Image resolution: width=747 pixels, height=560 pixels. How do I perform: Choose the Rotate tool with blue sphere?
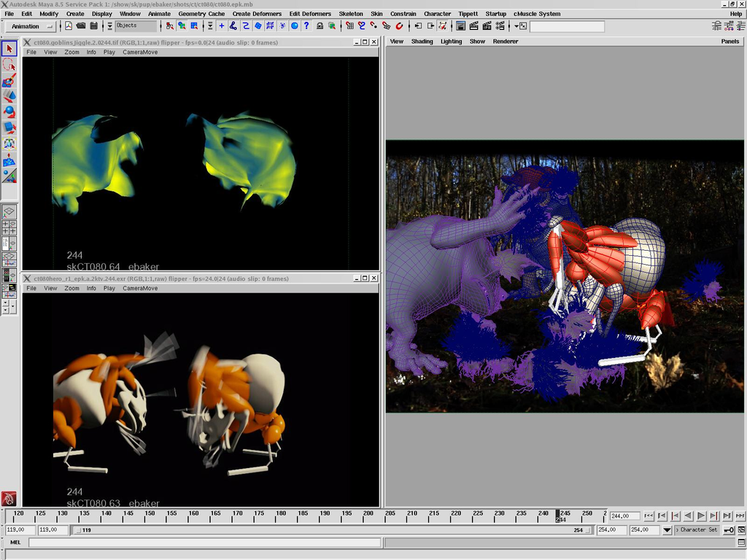point(9,112)
